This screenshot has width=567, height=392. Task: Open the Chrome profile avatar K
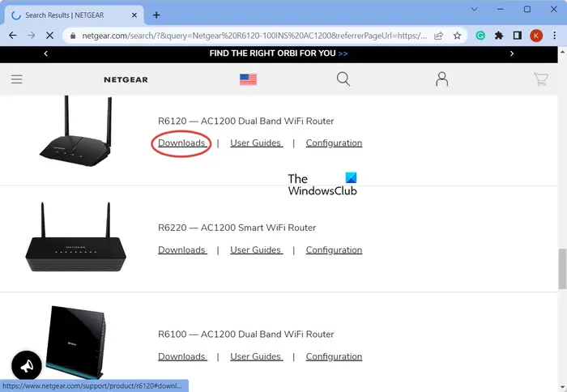(536, 36)
